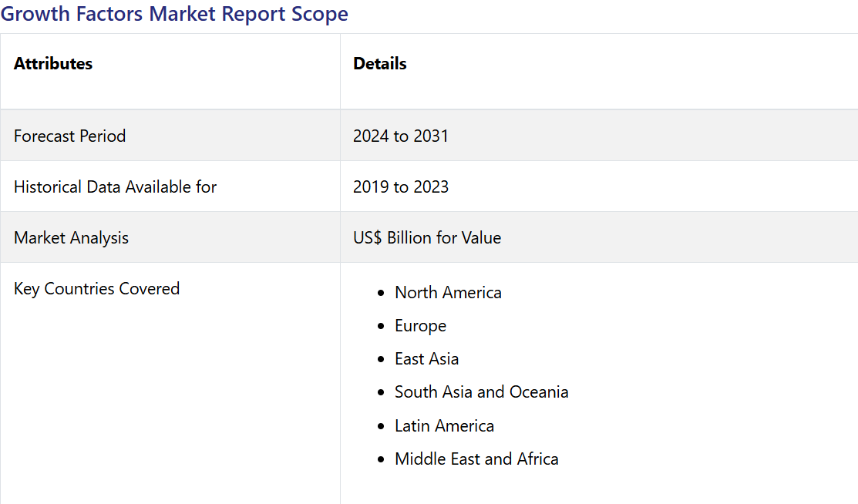Select the Market Analysis cell
The height and width of the screenshot is (504, 858).
coord(71,238)
